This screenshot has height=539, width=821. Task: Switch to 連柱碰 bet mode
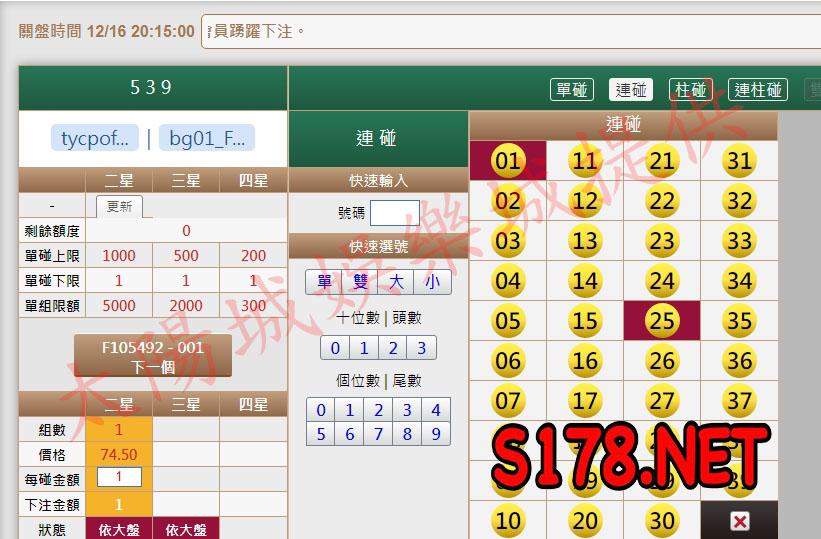(758, 90)
